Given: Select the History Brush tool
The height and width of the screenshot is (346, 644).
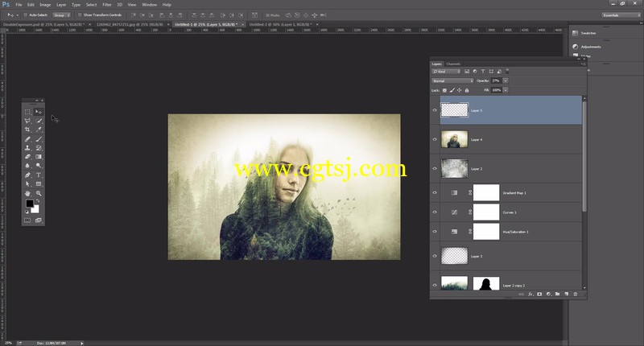Looking at the screenshot, I should click(39, 148).
